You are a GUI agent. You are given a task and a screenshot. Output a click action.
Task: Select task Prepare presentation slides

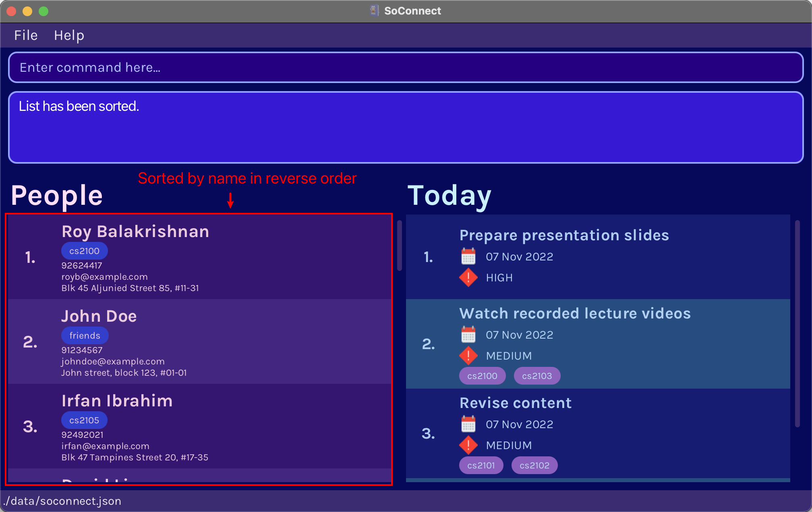click(564, 235)
